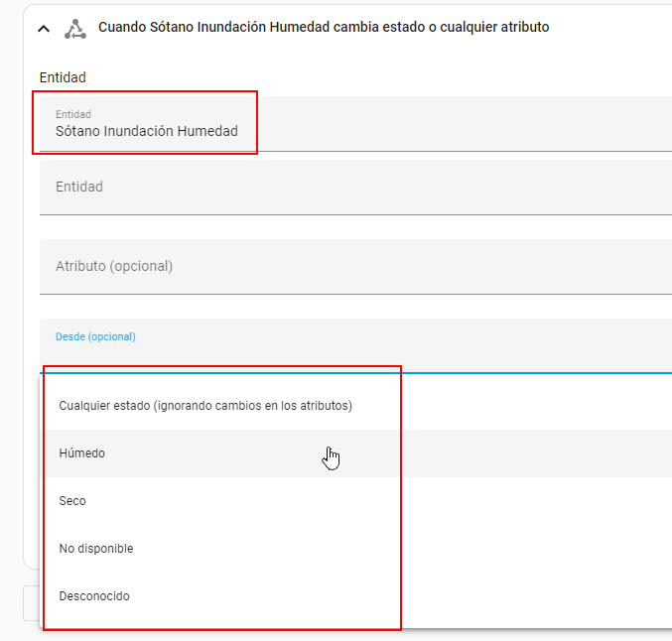Pick the Seco state option
Viewport: 672px width, 641px height.
click(x=72, y=501)
